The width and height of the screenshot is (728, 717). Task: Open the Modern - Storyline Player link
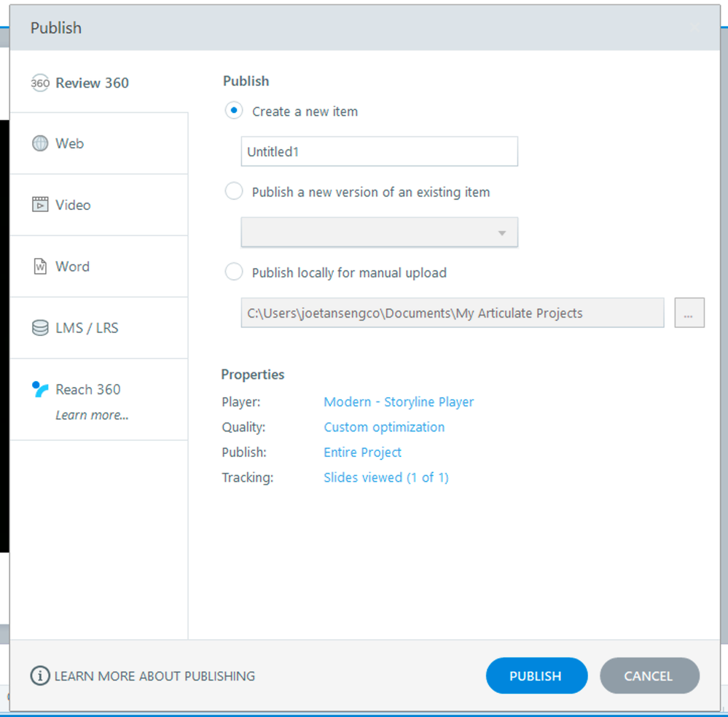[399, 402]
